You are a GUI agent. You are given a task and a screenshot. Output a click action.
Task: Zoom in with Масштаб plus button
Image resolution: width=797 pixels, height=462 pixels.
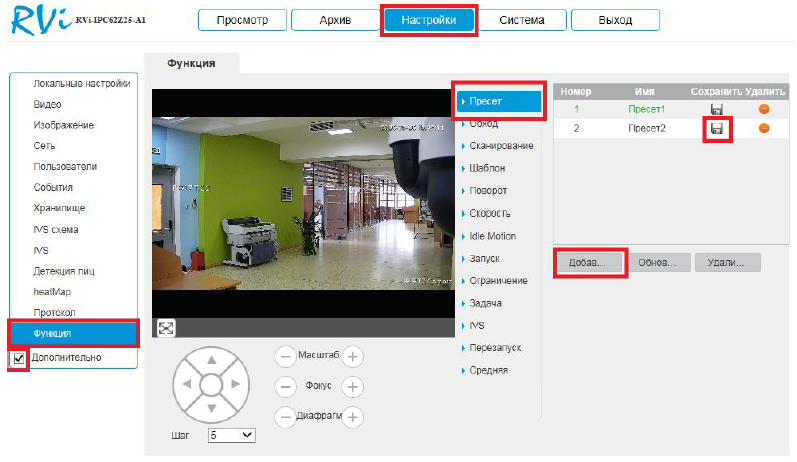click(353, 356)
